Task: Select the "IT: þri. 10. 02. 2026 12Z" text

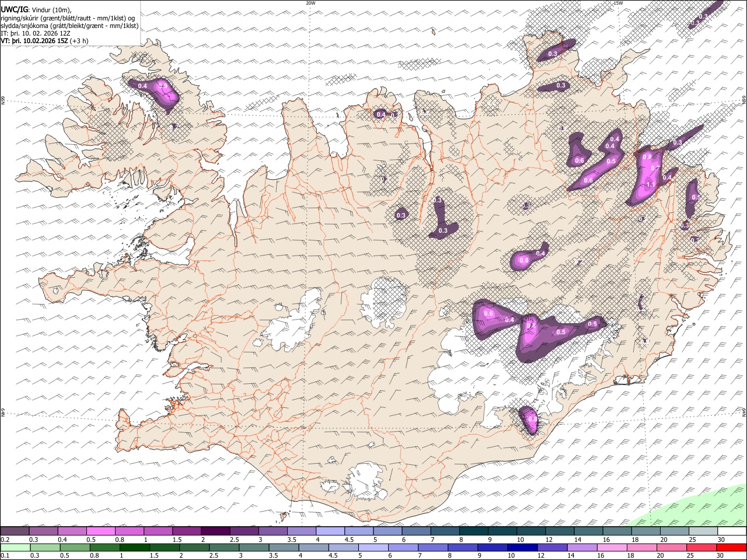Action: pos(36,33)
